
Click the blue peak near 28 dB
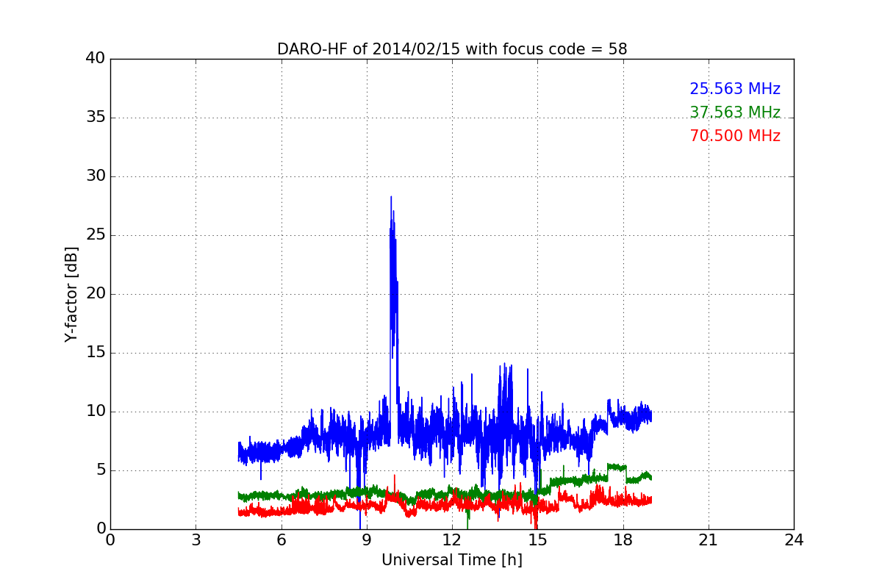point(391,198)
